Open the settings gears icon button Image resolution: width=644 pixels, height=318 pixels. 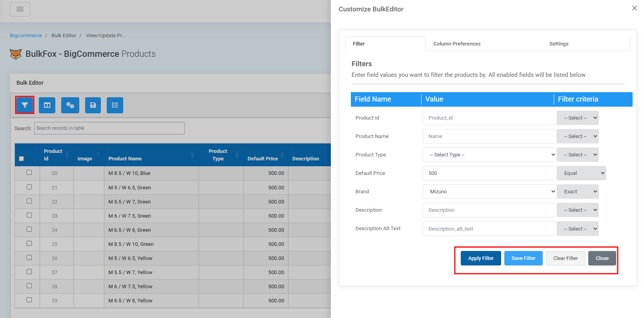(x=70, y=105)
